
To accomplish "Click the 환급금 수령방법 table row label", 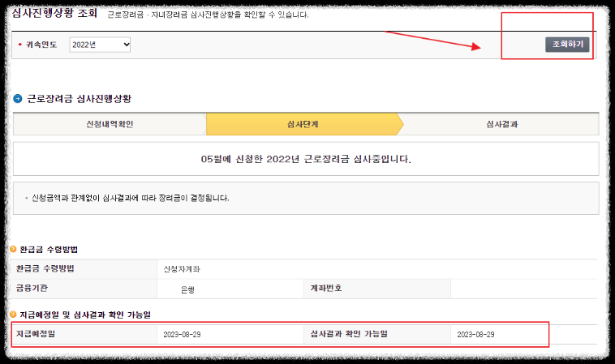I will [45, 268].
